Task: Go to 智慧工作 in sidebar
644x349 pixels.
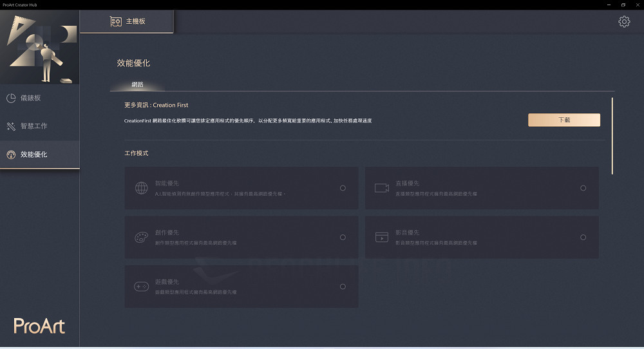Action: [x=40, y=126]
